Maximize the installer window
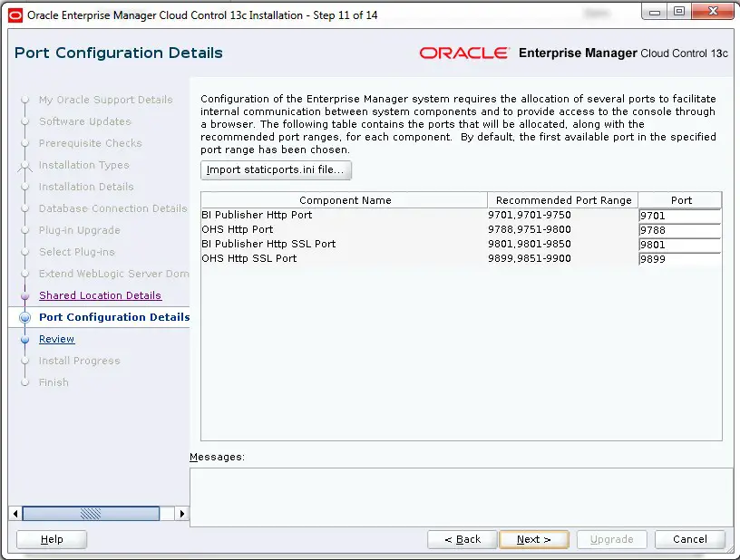This screenshot has height=560, width=740. (679, 11)
